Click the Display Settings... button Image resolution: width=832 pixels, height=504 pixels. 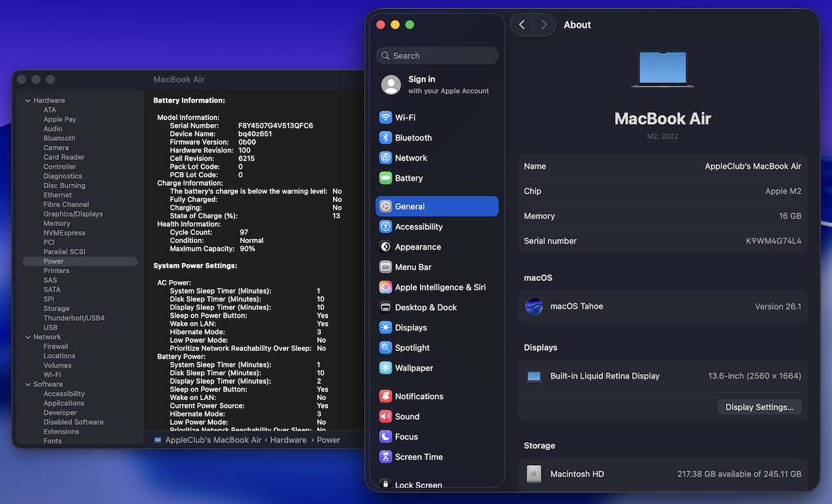tap(759, 407)
